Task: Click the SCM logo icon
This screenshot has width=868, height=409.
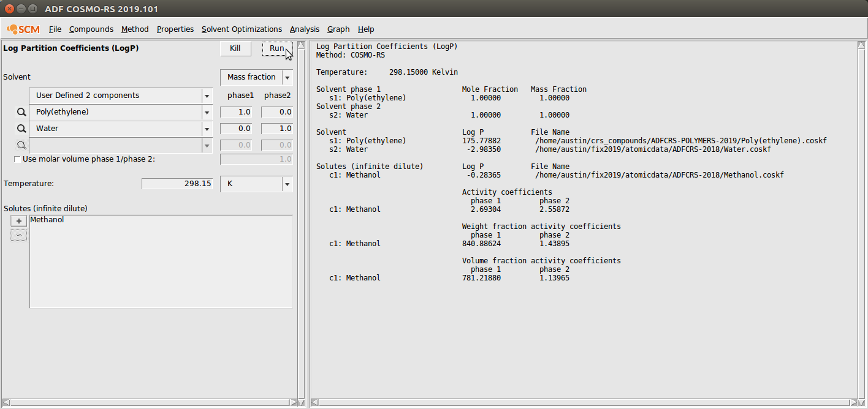Action: (23, 29)
